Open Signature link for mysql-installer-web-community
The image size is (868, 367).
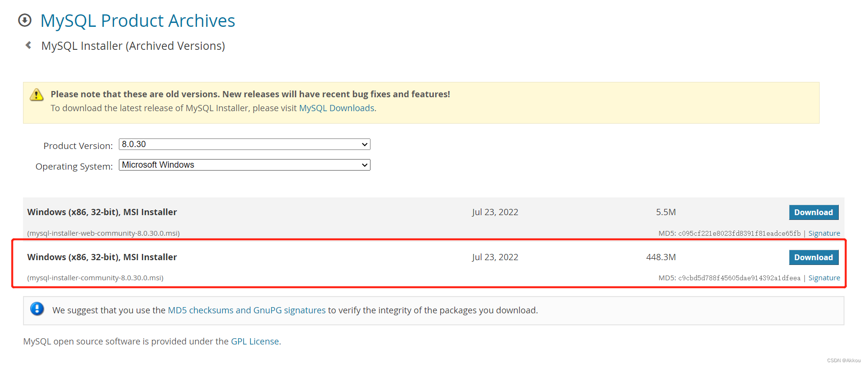pos(824,233)
